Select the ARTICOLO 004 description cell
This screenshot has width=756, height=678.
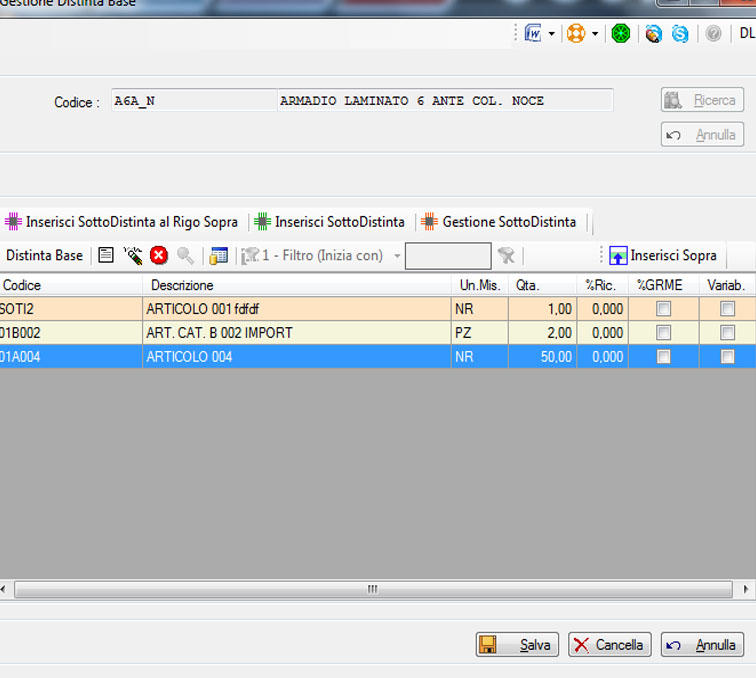click(x=297, y=357)
